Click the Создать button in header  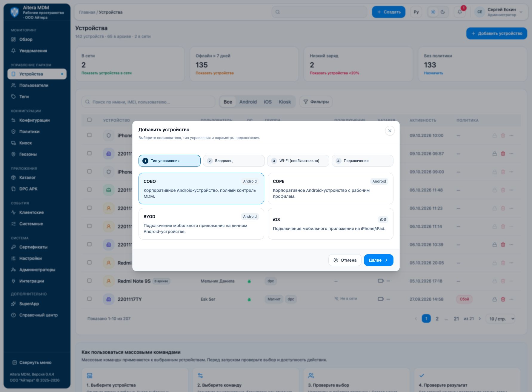tap(388, 12)
